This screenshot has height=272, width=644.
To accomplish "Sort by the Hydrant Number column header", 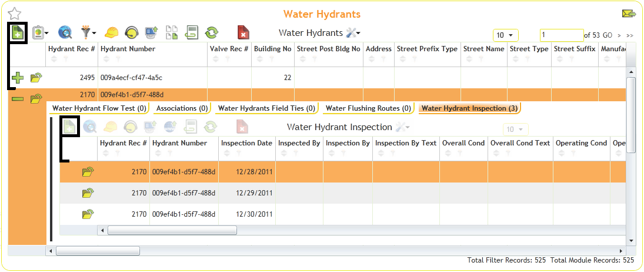I will (128, 49).
